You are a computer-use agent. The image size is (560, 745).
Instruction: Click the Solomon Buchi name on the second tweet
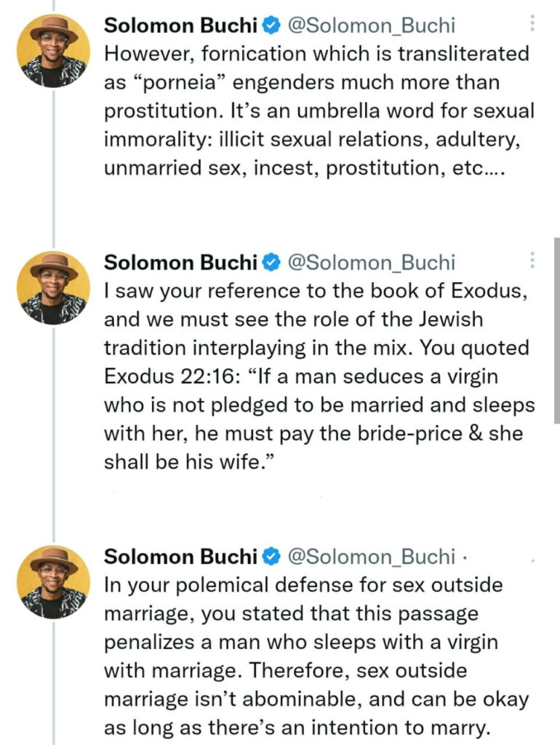tap(180, 262)
